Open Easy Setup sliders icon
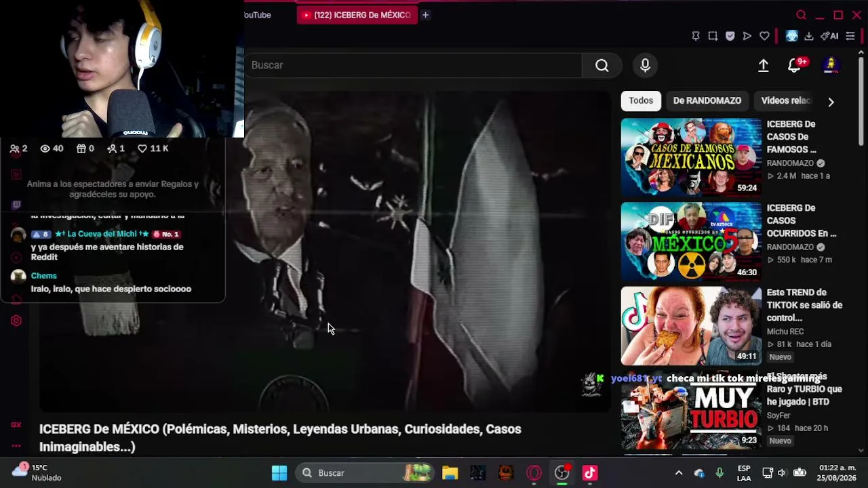 coord(850,36)
